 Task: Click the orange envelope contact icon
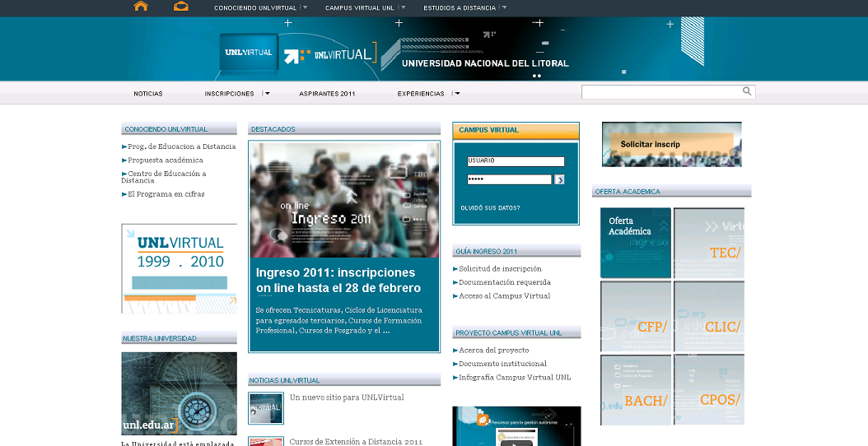[x=181, y=7]
